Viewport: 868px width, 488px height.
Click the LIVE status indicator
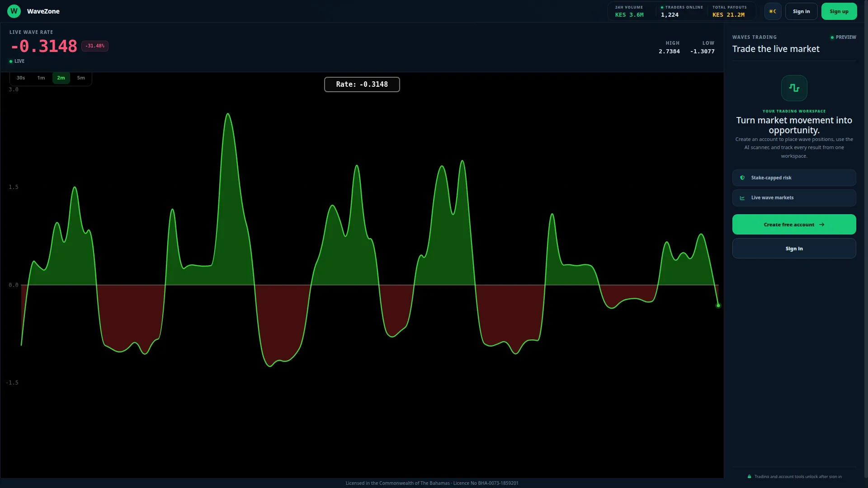[x=17, y=61]
